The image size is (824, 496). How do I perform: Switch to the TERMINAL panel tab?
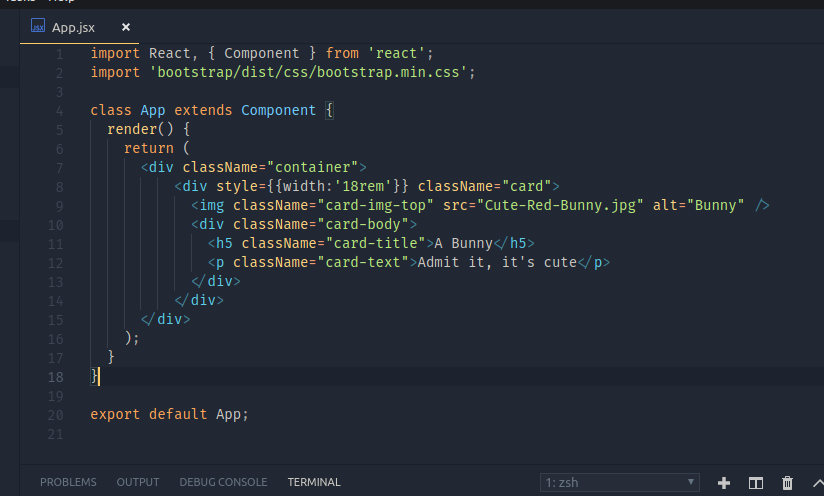pos(314,482)
